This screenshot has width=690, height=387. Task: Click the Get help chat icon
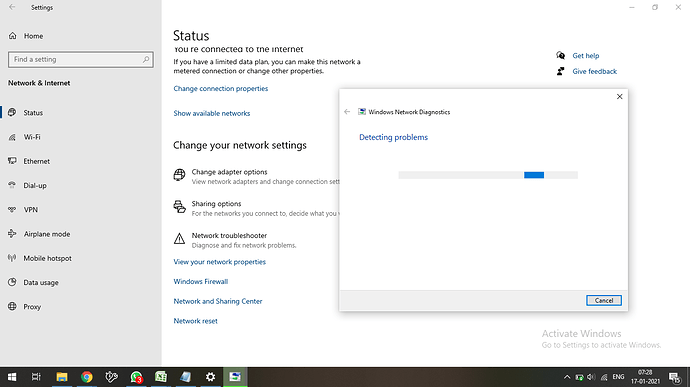coord(560,55)
